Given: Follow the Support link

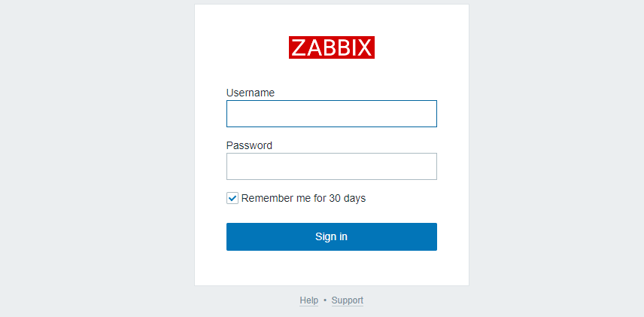Looking at the screenshot, I should tap(347, 300).
